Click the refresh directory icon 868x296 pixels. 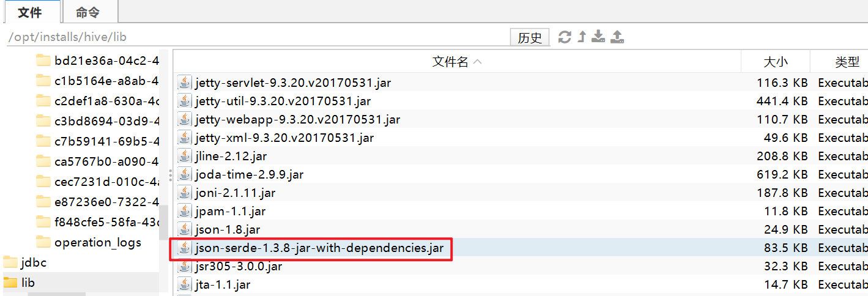point(565,37)
